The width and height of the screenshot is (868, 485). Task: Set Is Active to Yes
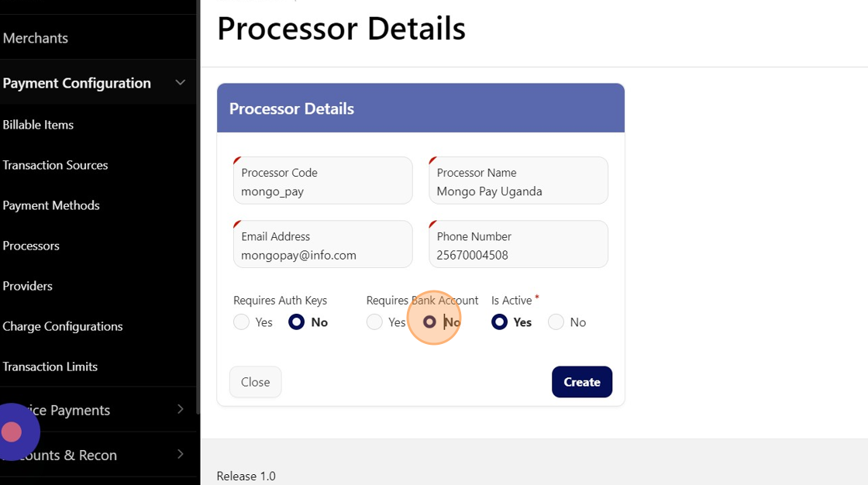point(500,322)
